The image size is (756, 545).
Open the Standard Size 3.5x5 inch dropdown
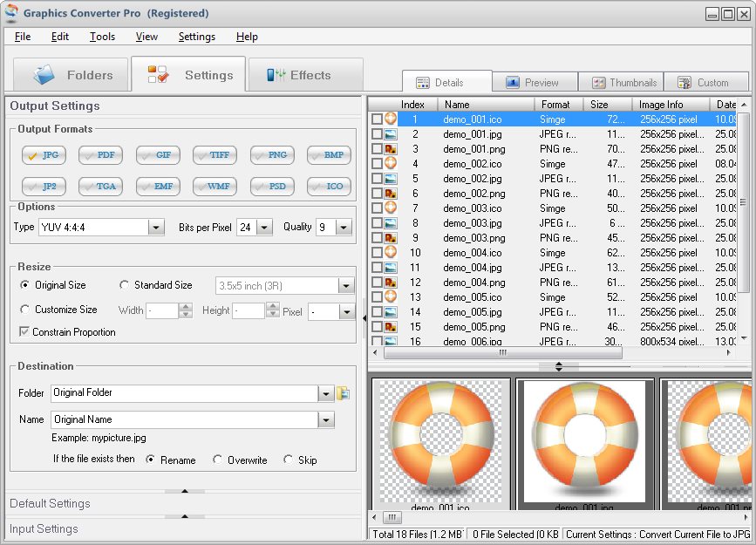[345, 286]
